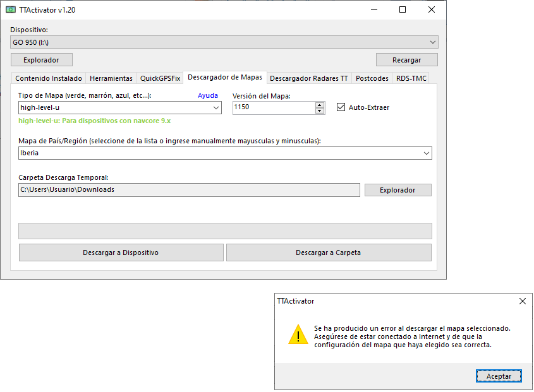Click Descargar a Carpeta button
Screen dimensions: 534x392
329,252
